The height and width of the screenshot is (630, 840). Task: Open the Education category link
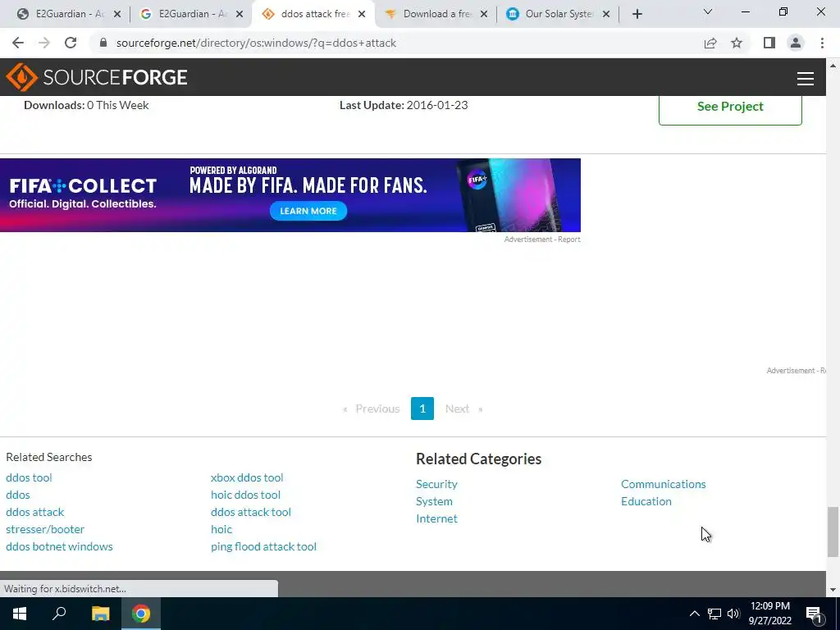pos(646,501)
